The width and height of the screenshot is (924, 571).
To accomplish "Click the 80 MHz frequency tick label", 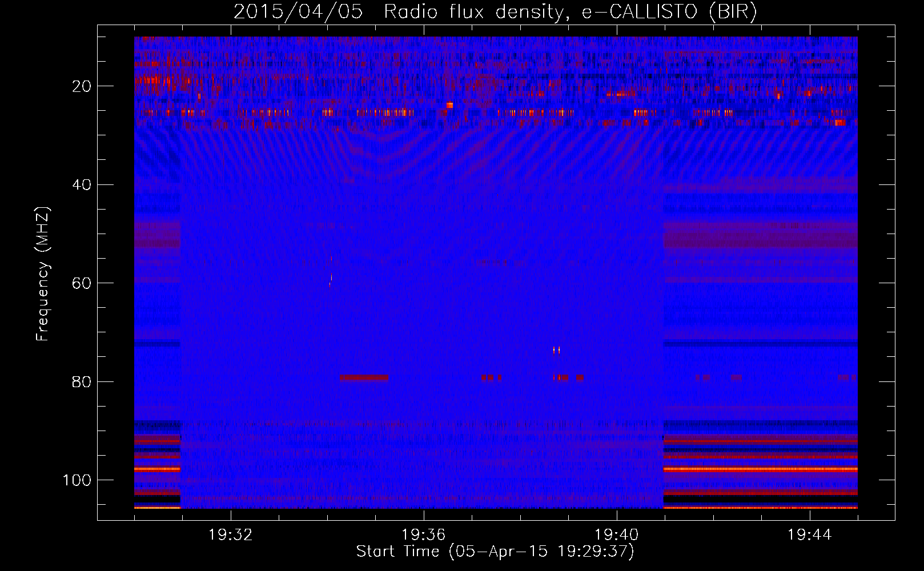I will (x=82, y=382).
